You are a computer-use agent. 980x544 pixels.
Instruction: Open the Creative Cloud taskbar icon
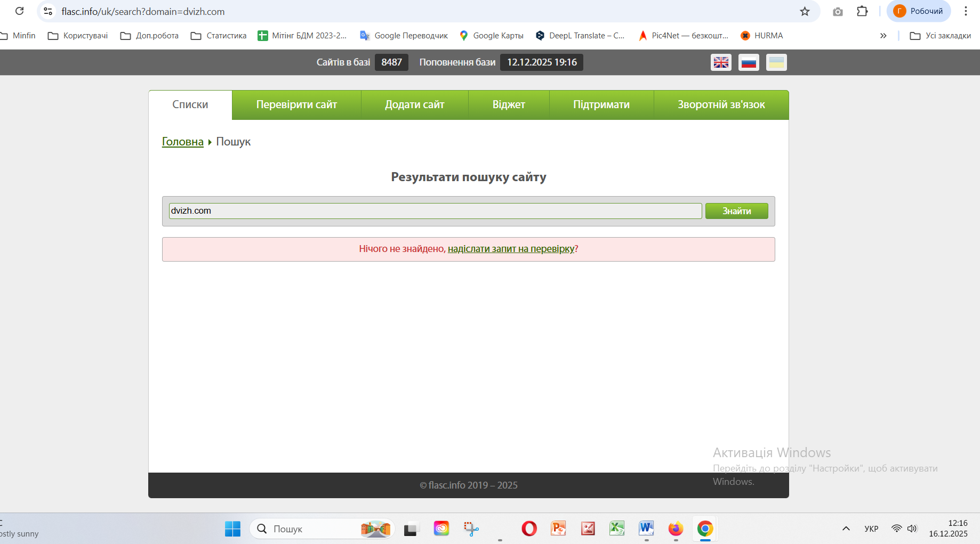tap(441, 529)
